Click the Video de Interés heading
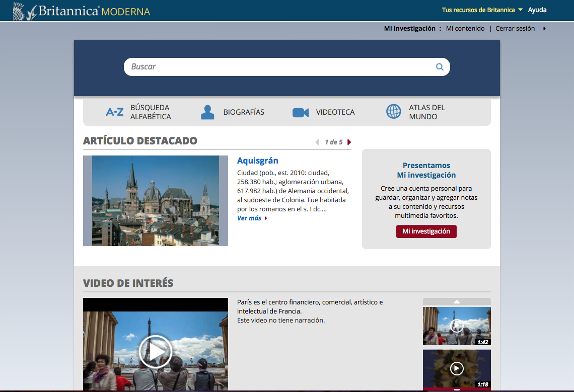Screen dimensions: 574x392 (x=128, y=283)
